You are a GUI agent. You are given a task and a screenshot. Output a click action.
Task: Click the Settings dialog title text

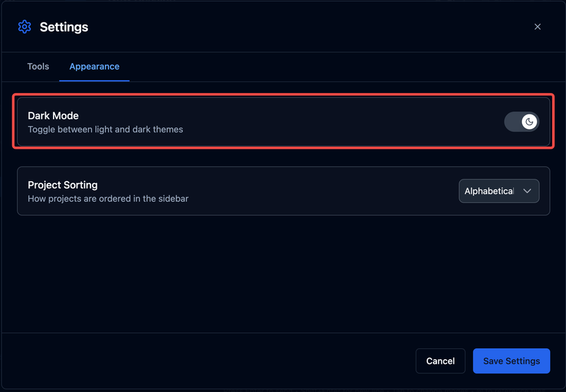64,27
